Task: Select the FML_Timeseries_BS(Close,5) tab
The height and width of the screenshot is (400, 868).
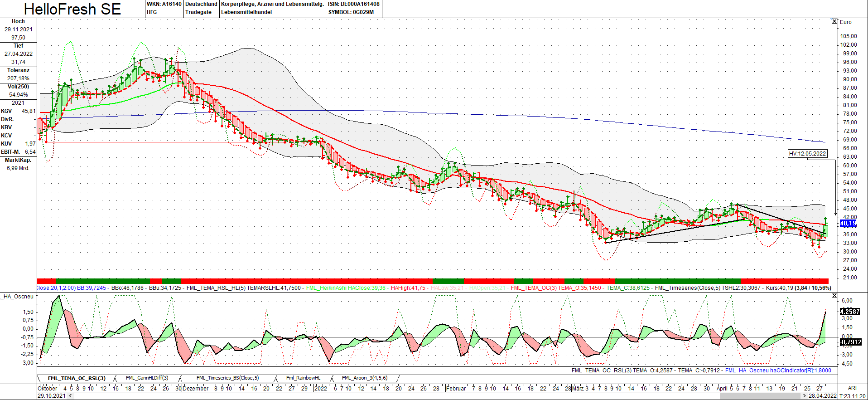Action: 228,378
